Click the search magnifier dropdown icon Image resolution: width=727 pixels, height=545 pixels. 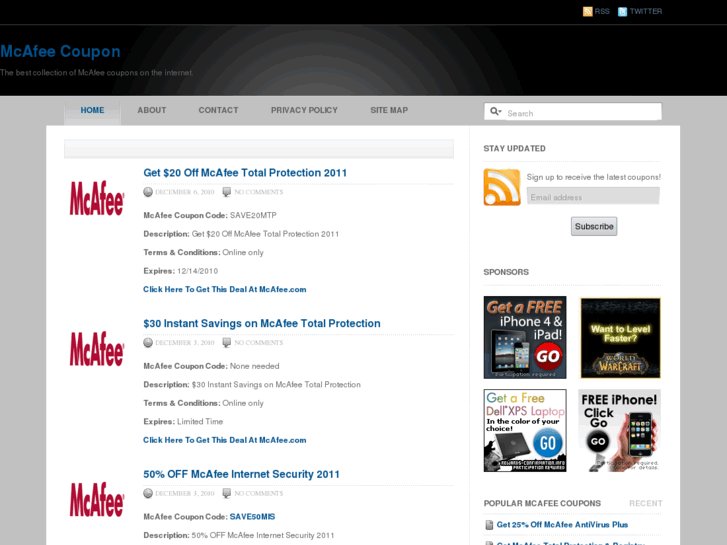click(x=496, y=111)
